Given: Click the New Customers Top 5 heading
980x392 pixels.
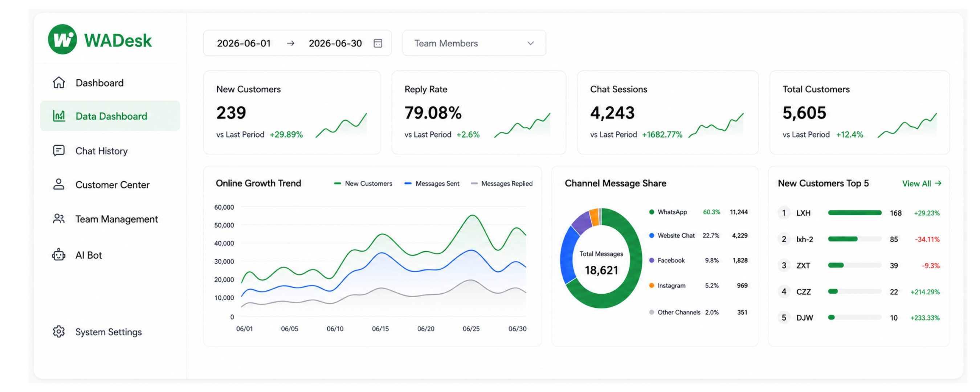Looking at the screenshot, I should click(x=823, y=183).
